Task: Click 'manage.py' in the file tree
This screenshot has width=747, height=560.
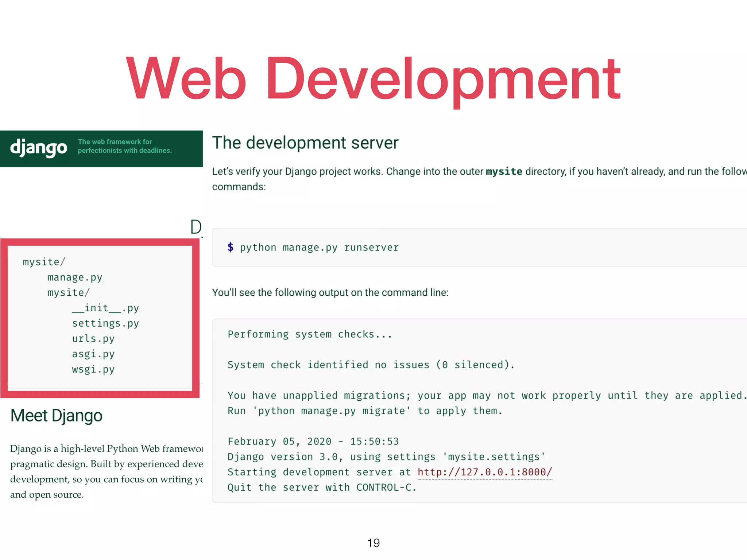Action: click(75, 277)
